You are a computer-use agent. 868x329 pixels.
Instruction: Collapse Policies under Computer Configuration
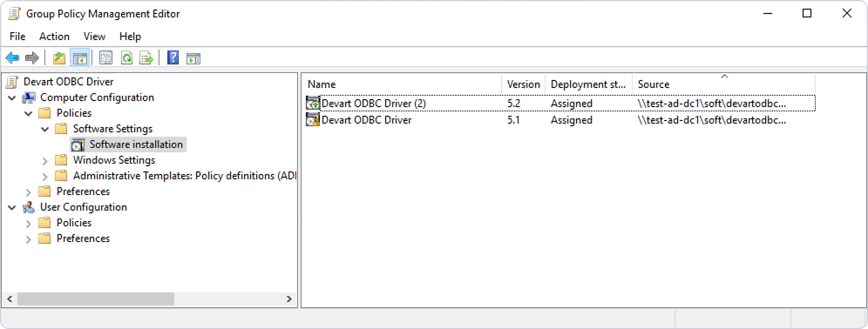29,113
